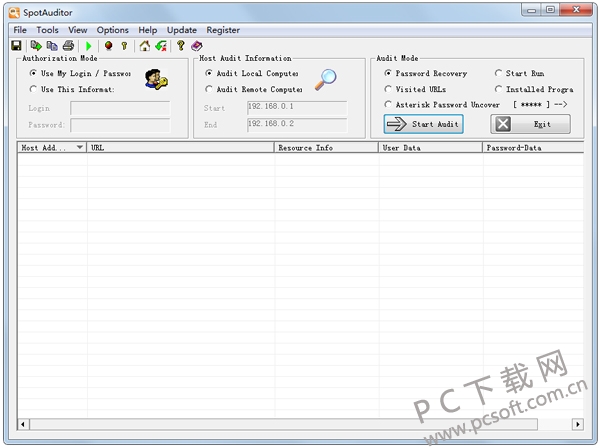This screenshot has height=448, width=600.
Task: Click the Resource Info column header
Action: point(326,147)
